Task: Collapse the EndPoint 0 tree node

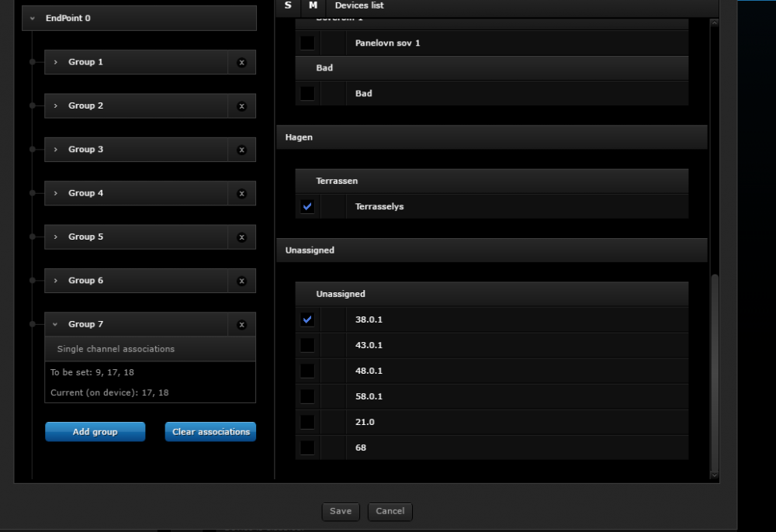Action: (33, 18)
